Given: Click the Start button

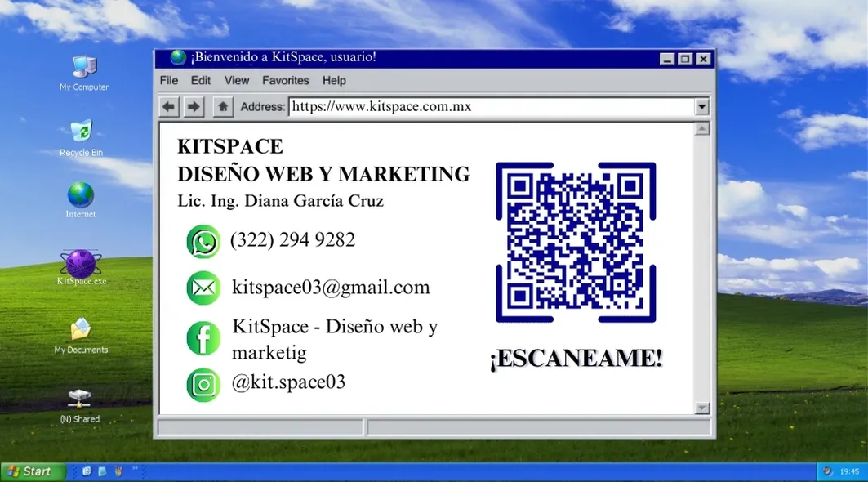Looking at the screenshot, I should pyautogui.click(x=33, y=471).
